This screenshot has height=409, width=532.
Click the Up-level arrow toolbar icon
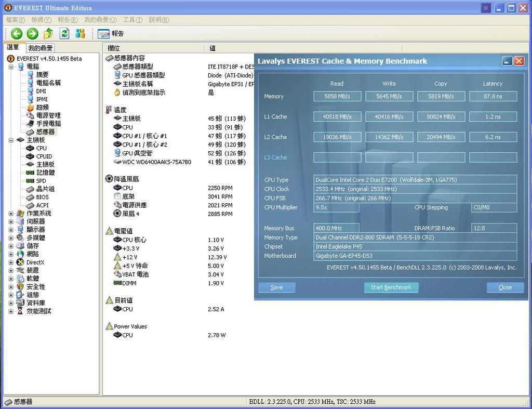coord(48,34)
